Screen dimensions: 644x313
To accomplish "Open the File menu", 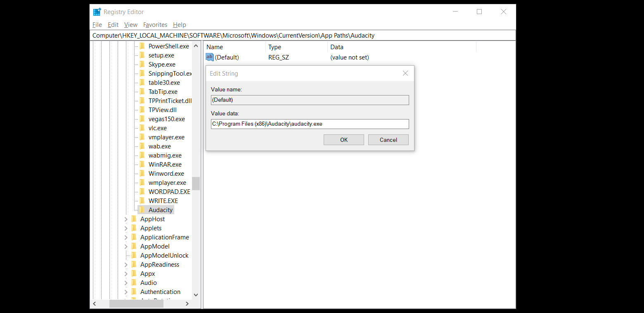I will click(x=97, y=25).
